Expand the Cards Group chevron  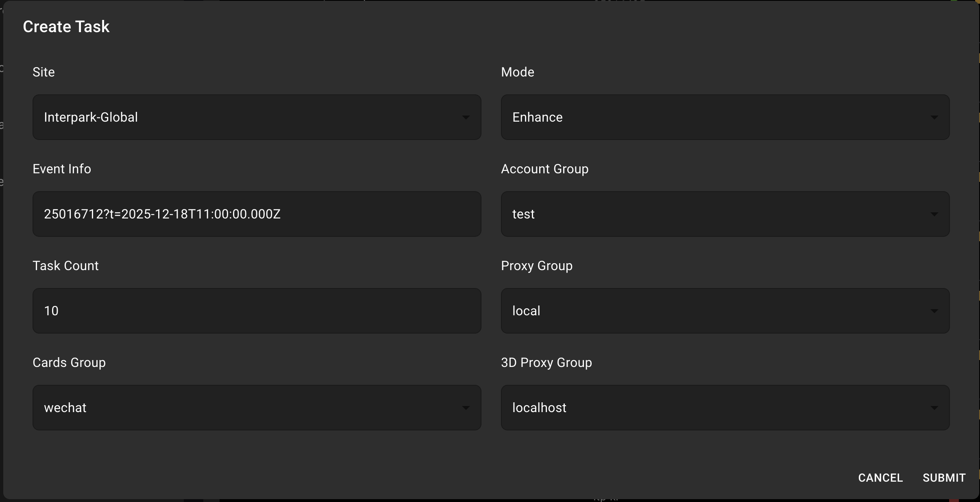(x=466, y=407)
